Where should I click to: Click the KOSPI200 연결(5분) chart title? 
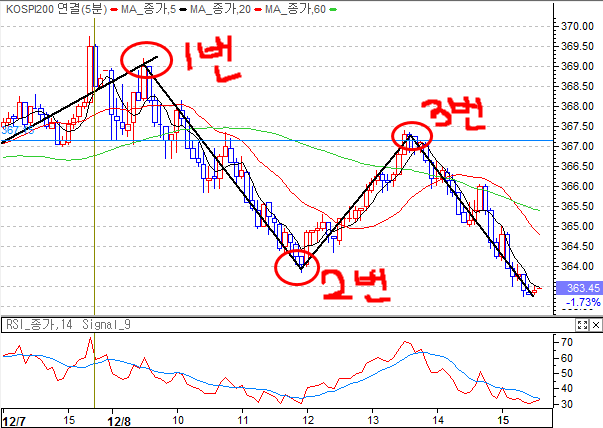pos(57,8)
